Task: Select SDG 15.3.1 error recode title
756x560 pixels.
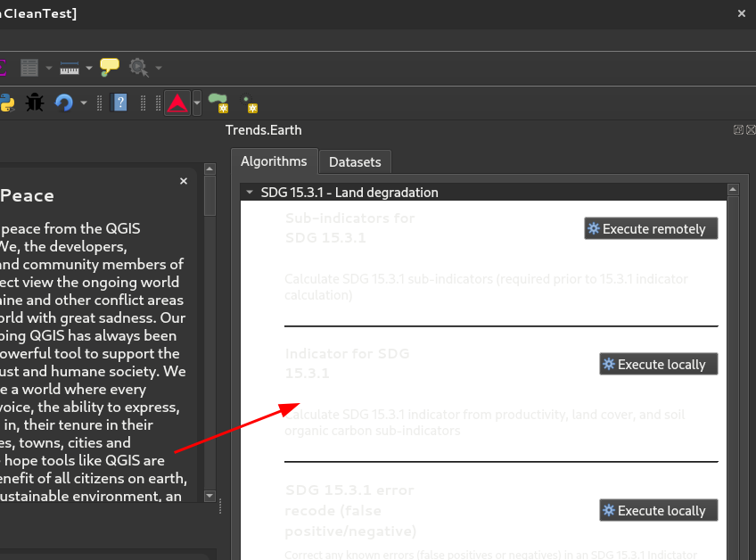Action: (x=350, y=510)
